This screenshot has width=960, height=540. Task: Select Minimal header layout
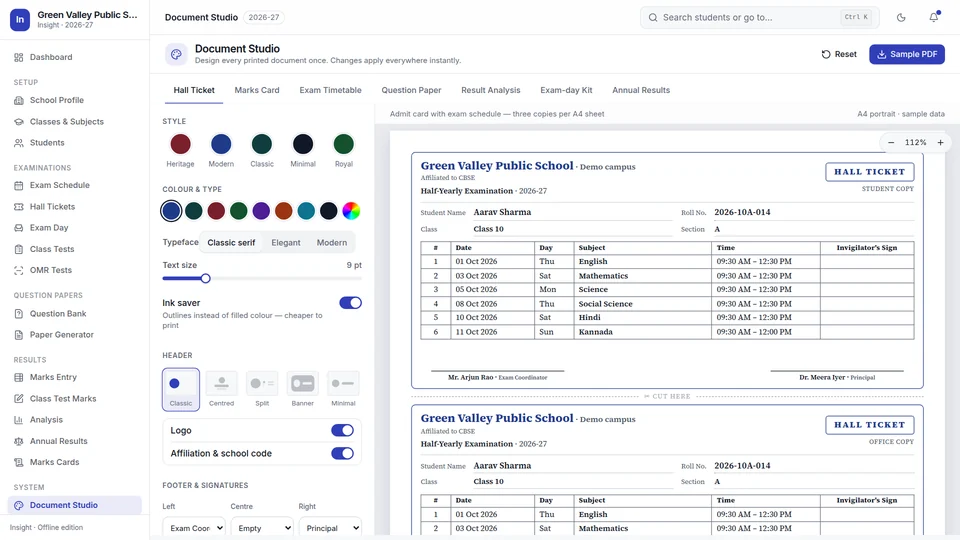click(x=343, y=389)
